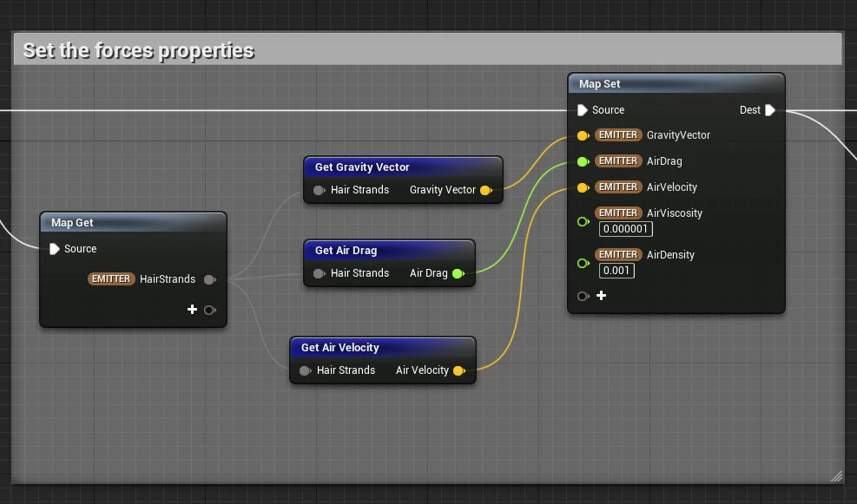This screenshot has width=857, height=504.
Task: Select the Get Gravity Vector node title
Action: [362, 167]
